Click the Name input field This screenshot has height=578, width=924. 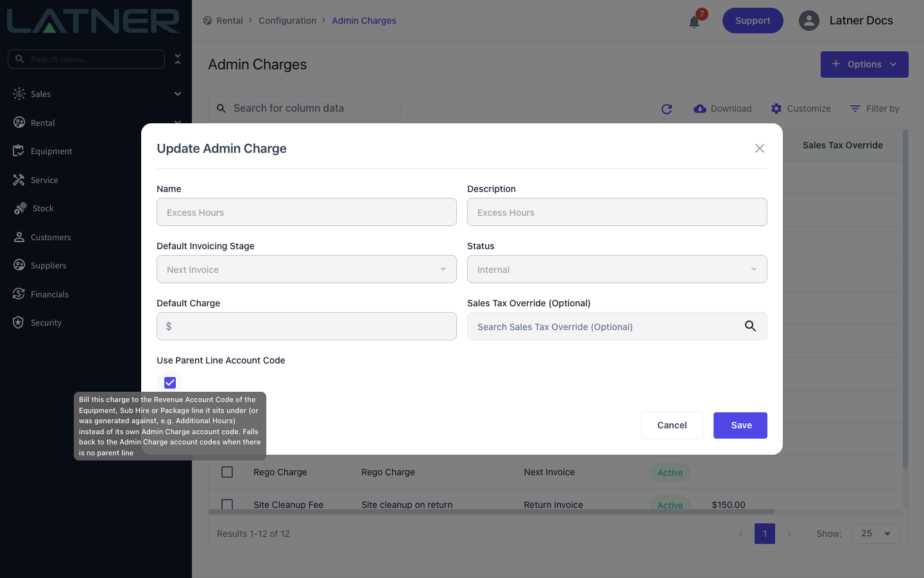pos(307,212)
